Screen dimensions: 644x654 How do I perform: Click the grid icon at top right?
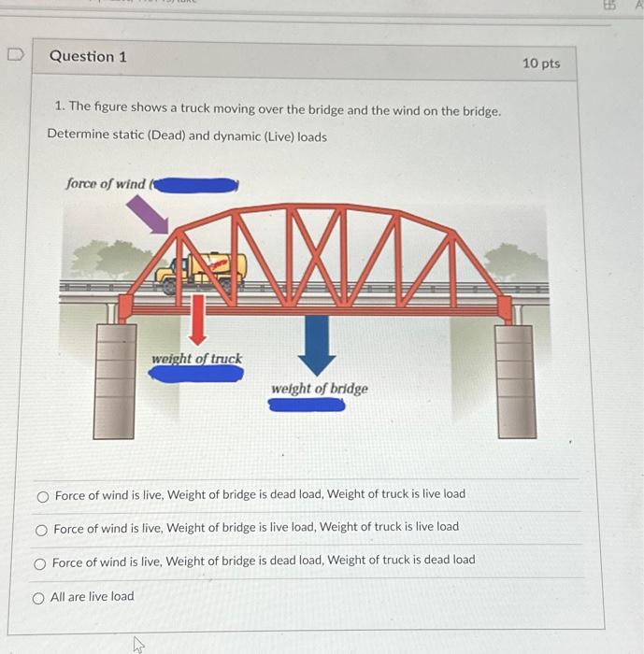(609, 5)
